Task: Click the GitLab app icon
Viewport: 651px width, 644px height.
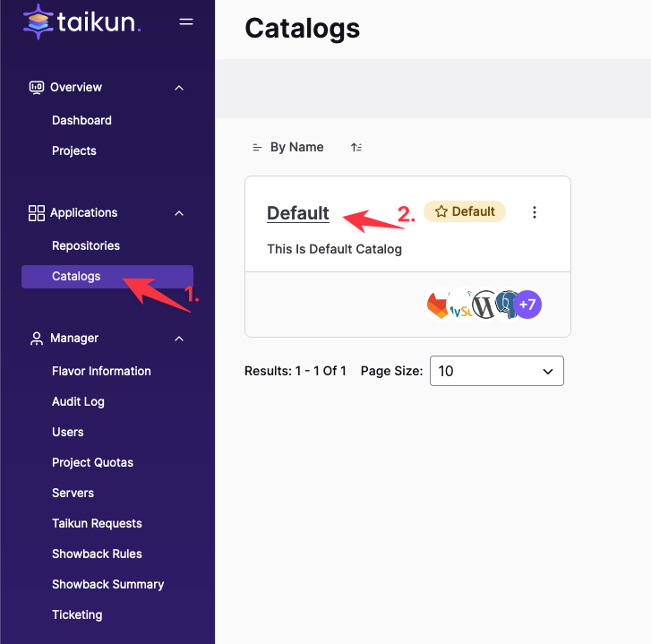Action: click(x=438, y=305)
